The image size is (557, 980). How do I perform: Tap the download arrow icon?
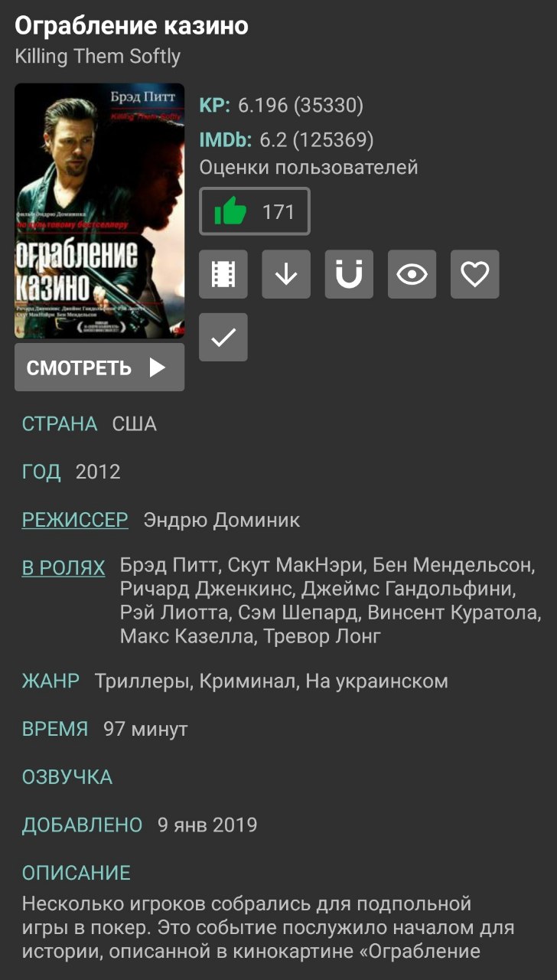coord(286,274)
